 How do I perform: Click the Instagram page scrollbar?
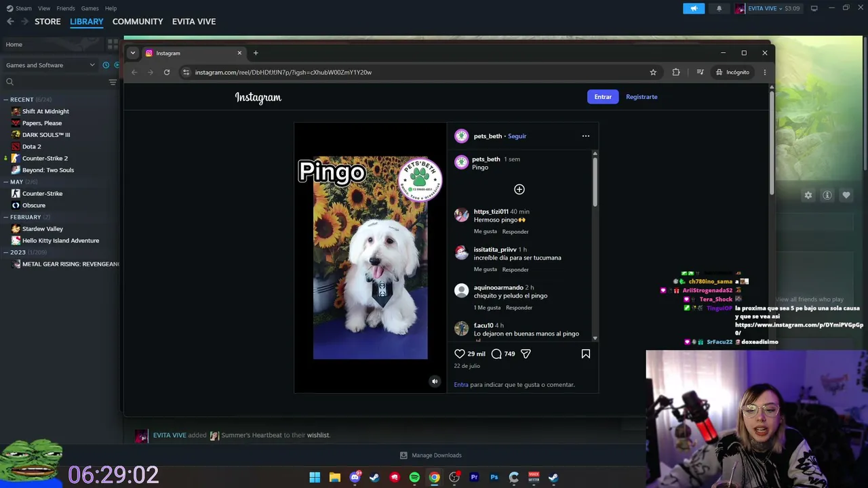pyautogui.click(x=771, y=142)
